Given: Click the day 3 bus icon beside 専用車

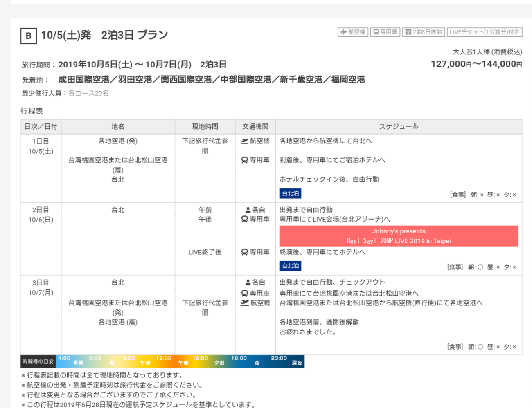Looking at the screenshot, I should 244,294.
